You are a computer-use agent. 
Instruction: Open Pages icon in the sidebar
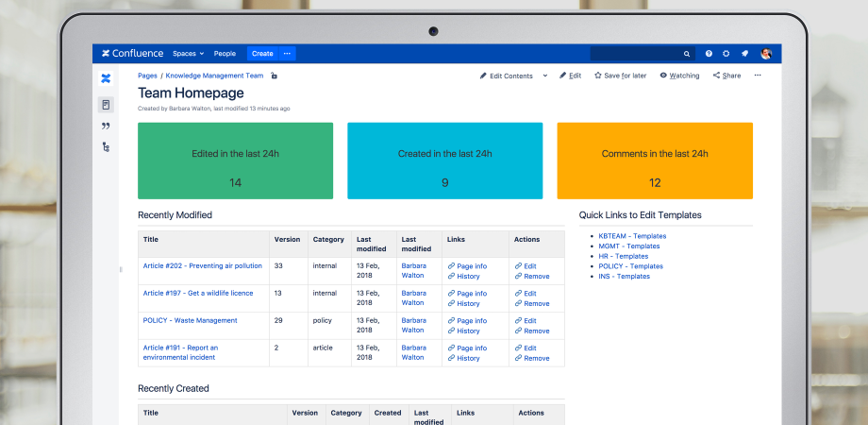[x=106, y=105]
